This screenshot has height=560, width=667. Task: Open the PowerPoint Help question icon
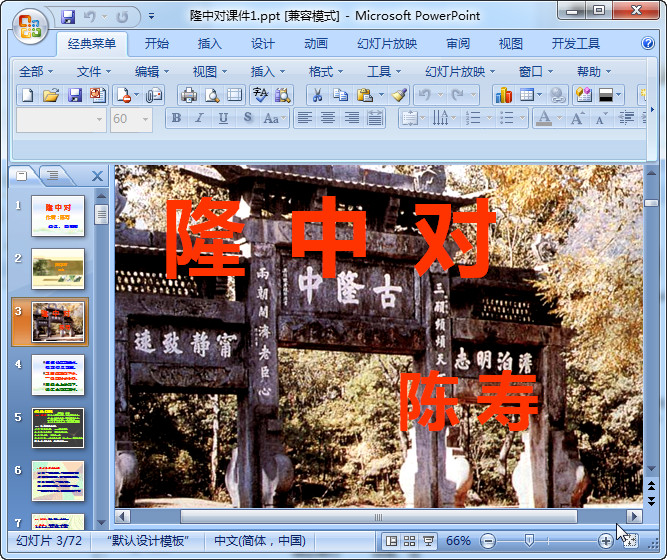coord(647,43)
